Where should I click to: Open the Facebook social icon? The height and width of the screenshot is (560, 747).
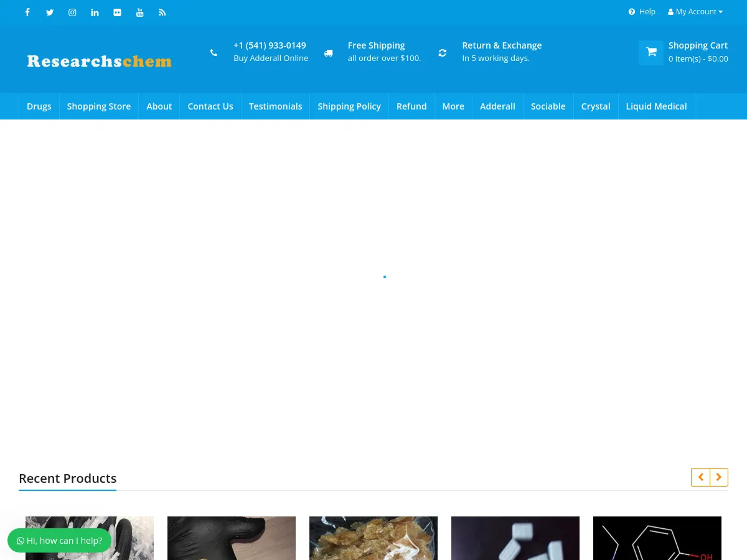click(x=27, y=12)
